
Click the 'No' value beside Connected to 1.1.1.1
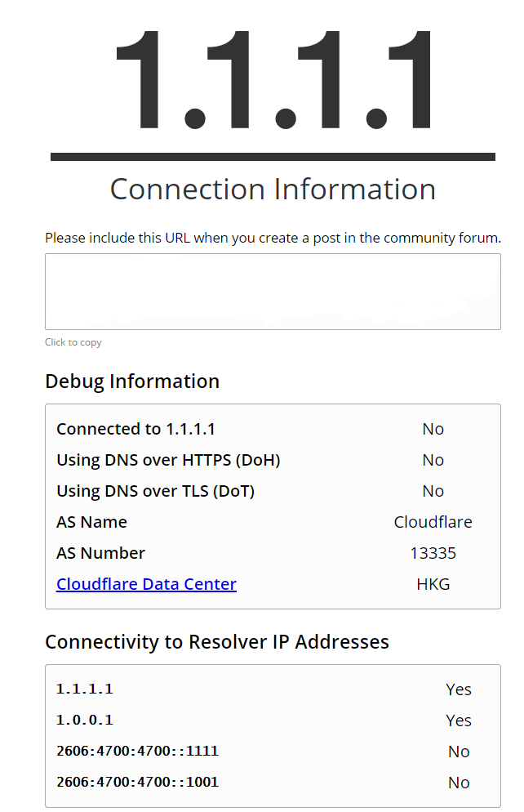[x=433, y=429]
